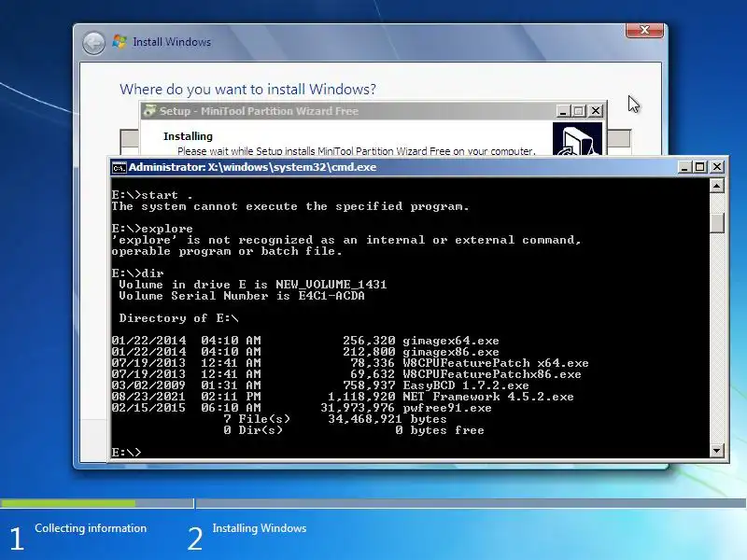Click the Installing heading in MiniTool Setup
This screenshot has height=560, width=747.
188,136
